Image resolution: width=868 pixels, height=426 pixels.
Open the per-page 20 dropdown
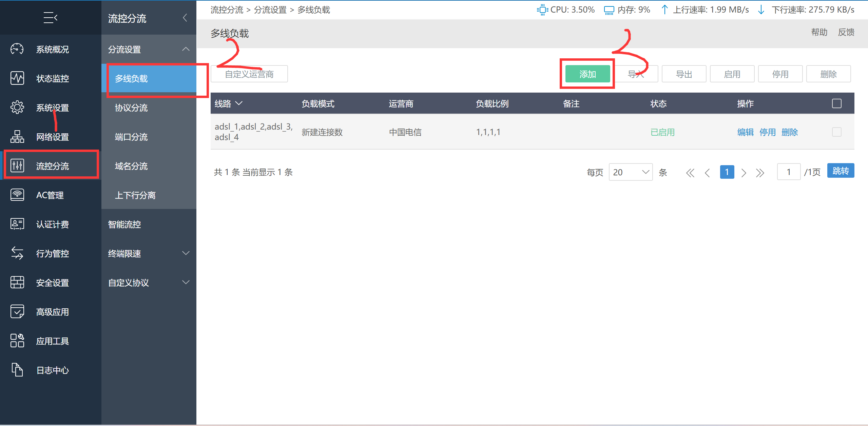(631, 172)
